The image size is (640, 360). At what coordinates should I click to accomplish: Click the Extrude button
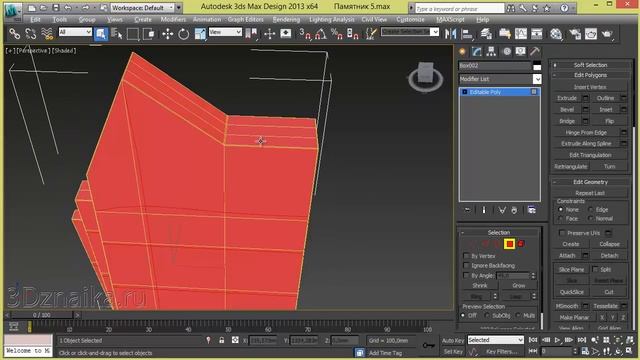[567, 98]
